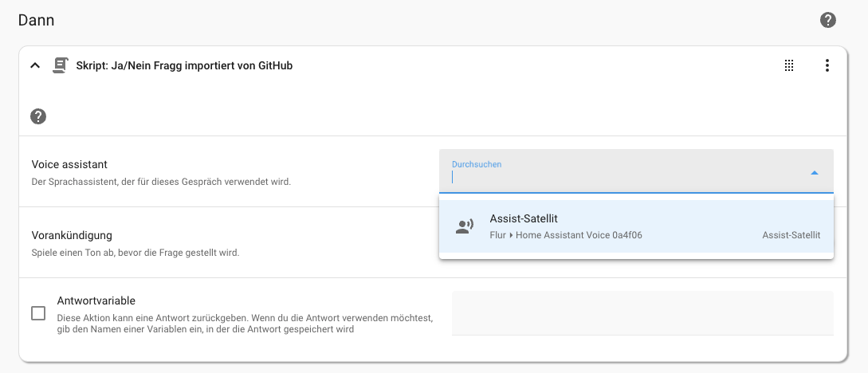Click the Skript: Ja/Nein Fragg title
This screenshot has height=373, width=868.
coord(184,65)
